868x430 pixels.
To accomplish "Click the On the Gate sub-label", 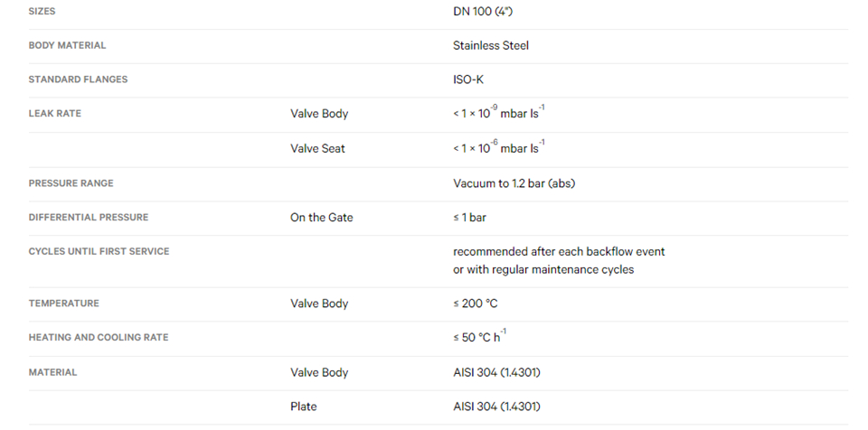I will 322,218.
